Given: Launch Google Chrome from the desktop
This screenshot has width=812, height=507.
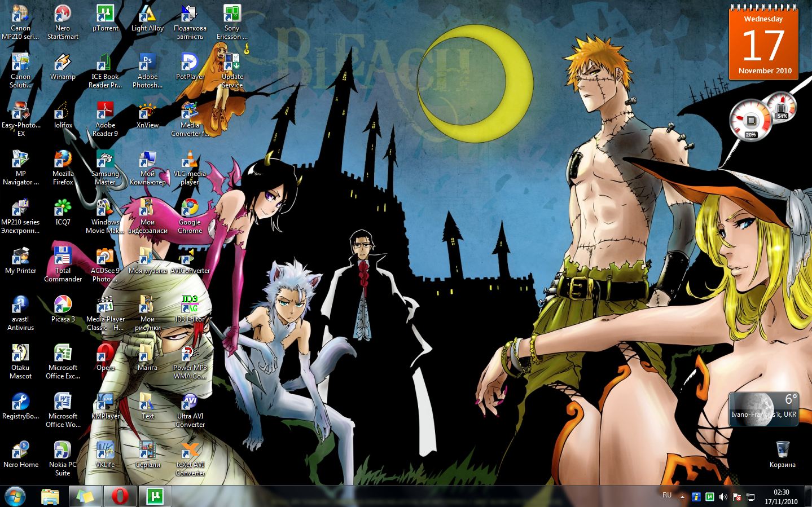Looking at the screenshot, I should [x=190, y=217].
